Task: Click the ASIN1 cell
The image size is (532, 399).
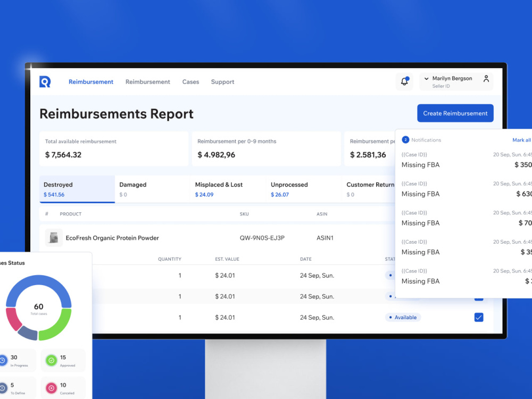Action: [x=325, y=238]
